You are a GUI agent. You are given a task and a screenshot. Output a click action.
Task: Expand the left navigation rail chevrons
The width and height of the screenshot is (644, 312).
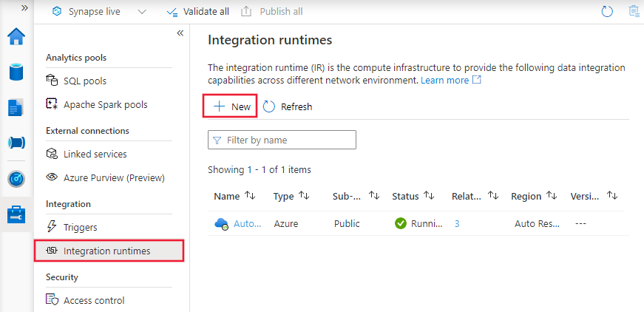point(24,7)
